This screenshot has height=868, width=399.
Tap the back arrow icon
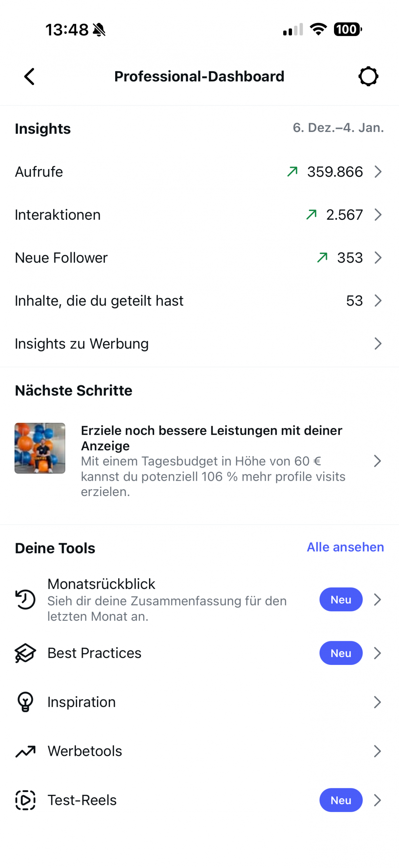tap(29, 76)
